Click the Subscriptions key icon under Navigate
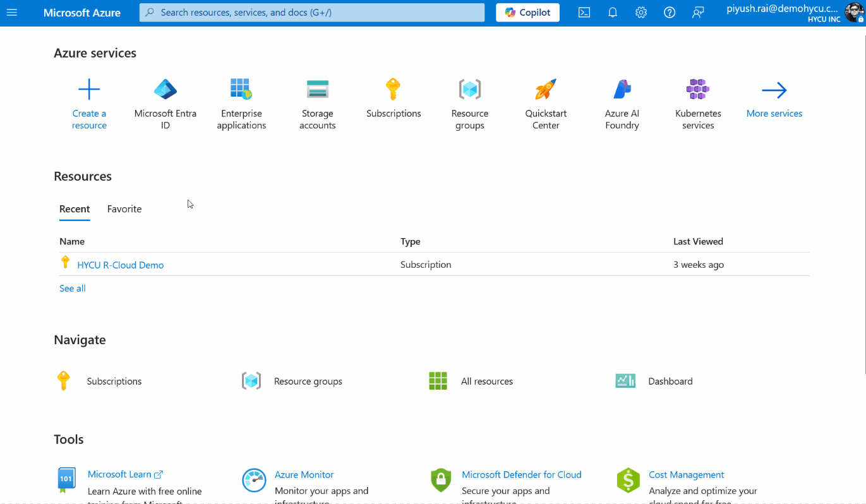This screenshot has height=504, width=866. 63,381
